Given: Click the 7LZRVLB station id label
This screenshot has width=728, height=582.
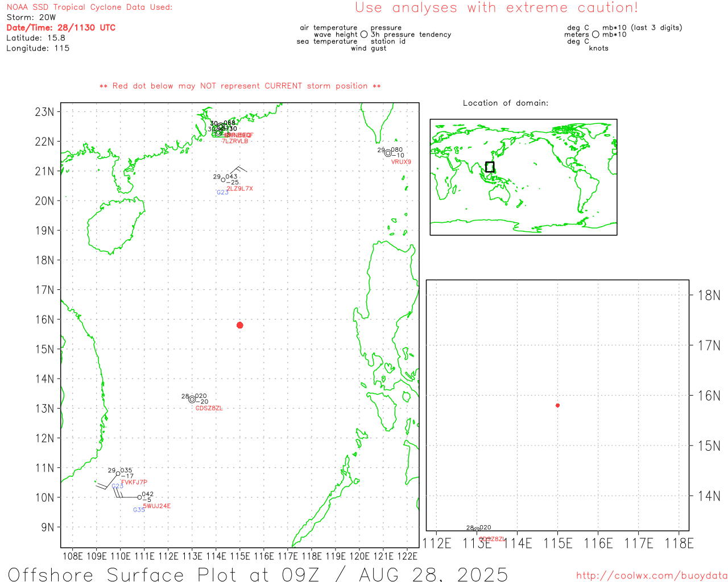Looking at the screenshot, I should (235, 141).
